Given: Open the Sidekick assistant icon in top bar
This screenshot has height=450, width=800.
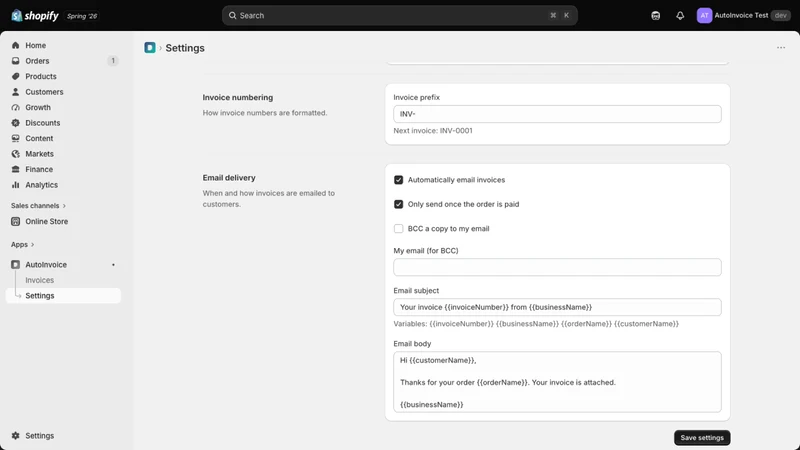Looking at the screenshot, I should click(656, 16).
